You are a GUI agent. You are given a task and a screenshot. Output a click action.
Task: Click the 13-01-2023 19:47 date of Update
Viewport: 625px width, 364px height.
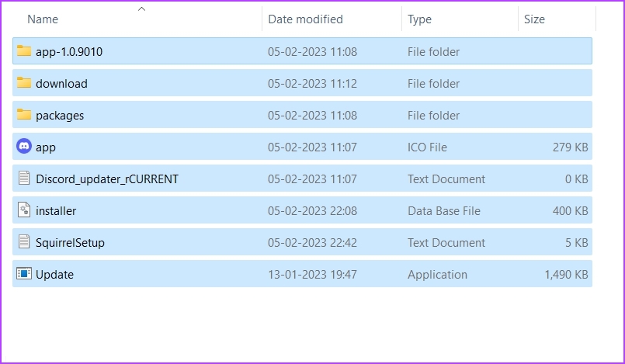point(312,275)
